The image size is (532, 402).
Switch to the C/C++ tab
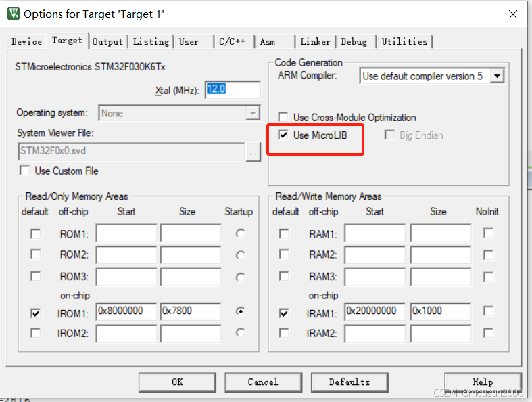tap(234, 42)
